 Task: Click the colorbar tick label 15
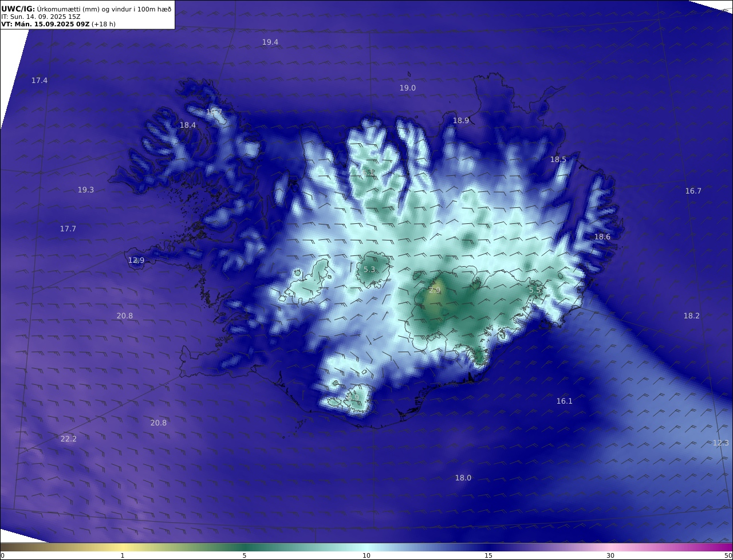click(x=488, y=555)
